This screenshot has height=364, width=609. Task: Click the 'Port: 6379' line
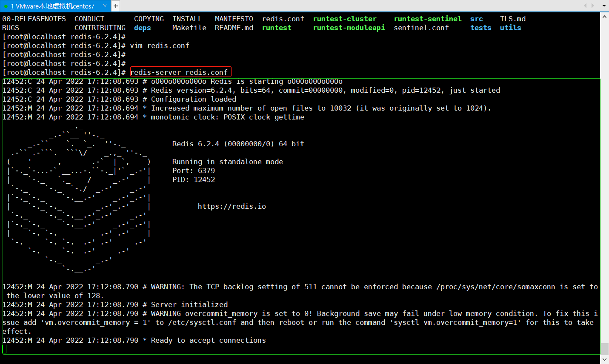tap(194, 171)
